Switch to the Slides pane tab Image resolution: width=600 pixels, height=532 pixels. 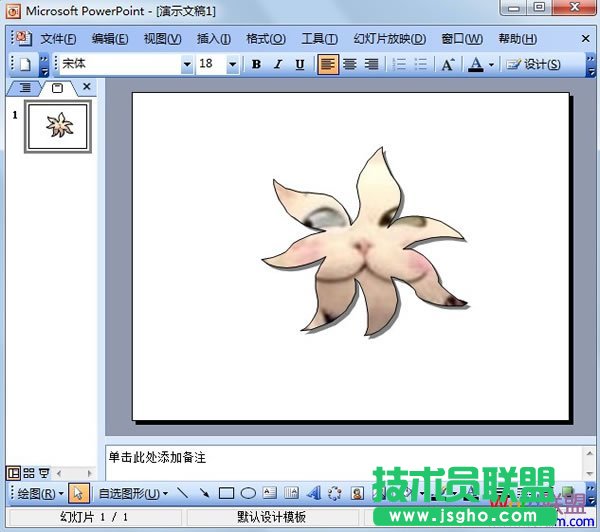tap(57, 88)
